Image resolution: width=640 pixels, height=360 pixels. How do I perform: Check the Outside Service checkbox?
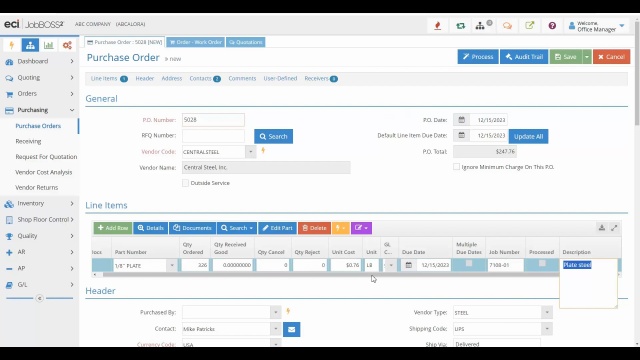pyautogui.click(x=185, y=183)
